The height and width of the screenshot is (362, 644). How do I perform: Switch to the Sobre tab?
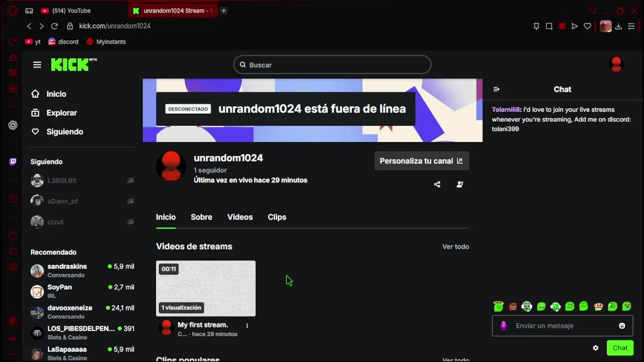point(201,217)
